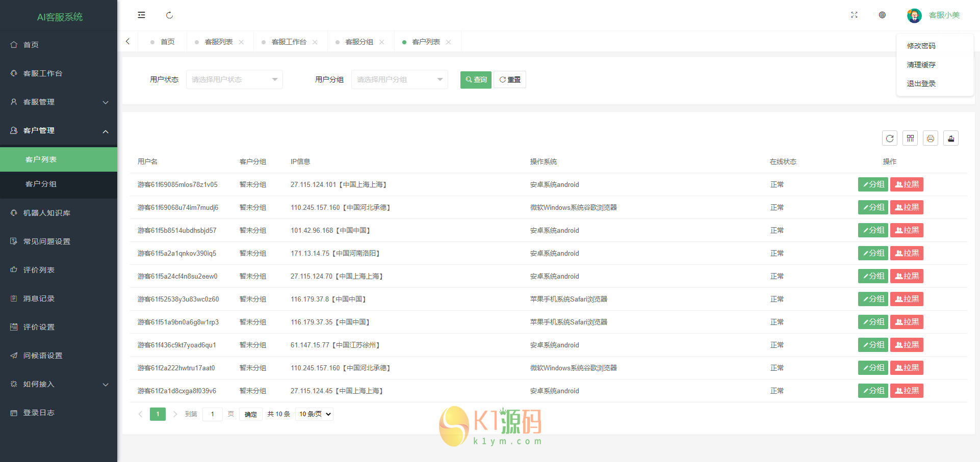This screenshot has width=980, height=462.
Task: Select 退出登录 from the user menu
Action: pos(921,84)
